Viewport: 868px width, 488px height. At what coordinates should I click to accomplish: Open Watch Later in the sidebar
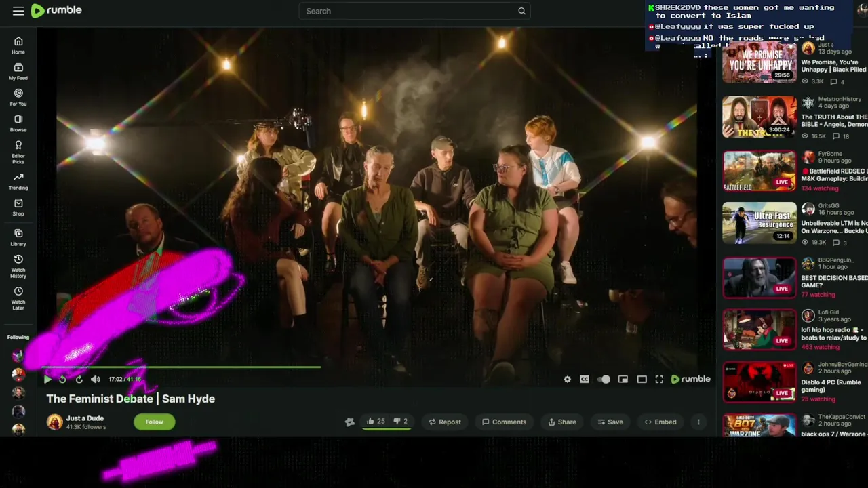18,298
